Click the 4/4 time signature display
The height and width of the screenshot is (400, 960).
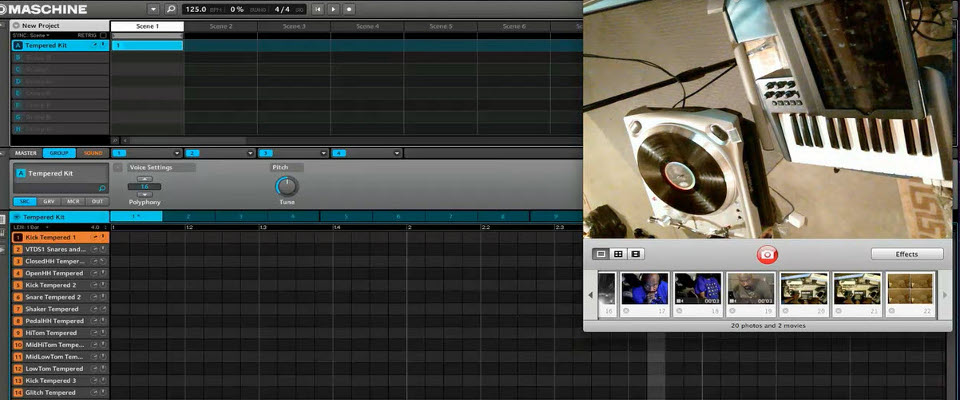pyautogui.click(x=282, y=9)
